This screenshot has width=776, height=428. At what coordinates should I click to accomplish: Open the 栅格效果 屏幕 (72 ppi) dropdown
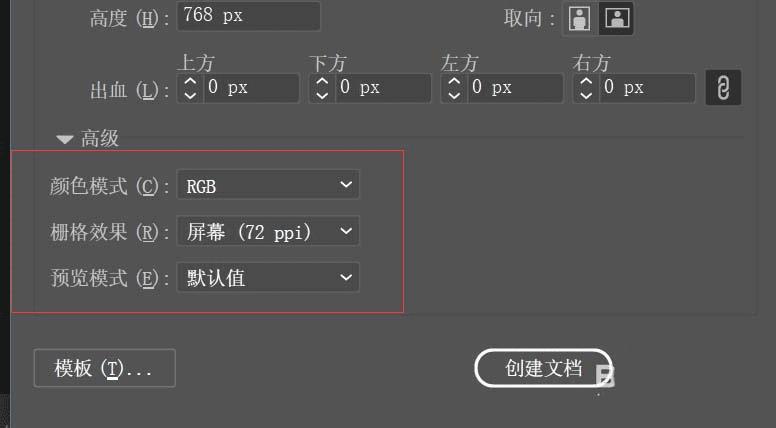coord(268,231)
